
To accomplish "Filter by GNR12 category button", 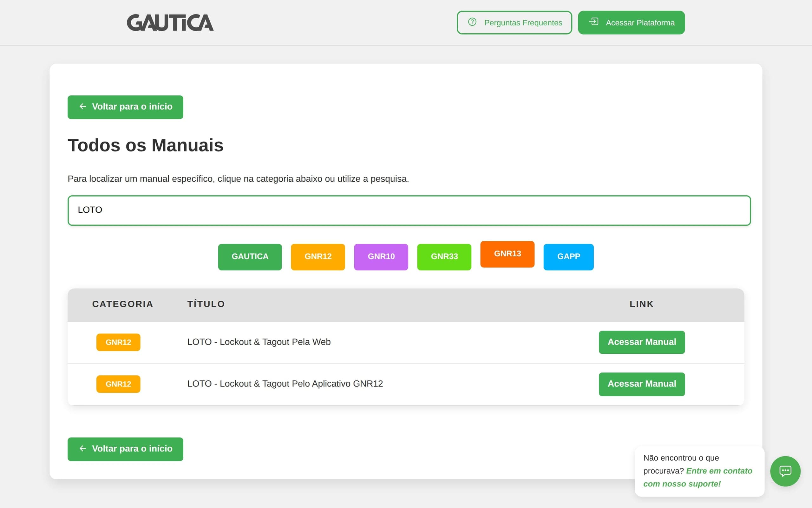I will pyautogui.click(x=318, y=257).
